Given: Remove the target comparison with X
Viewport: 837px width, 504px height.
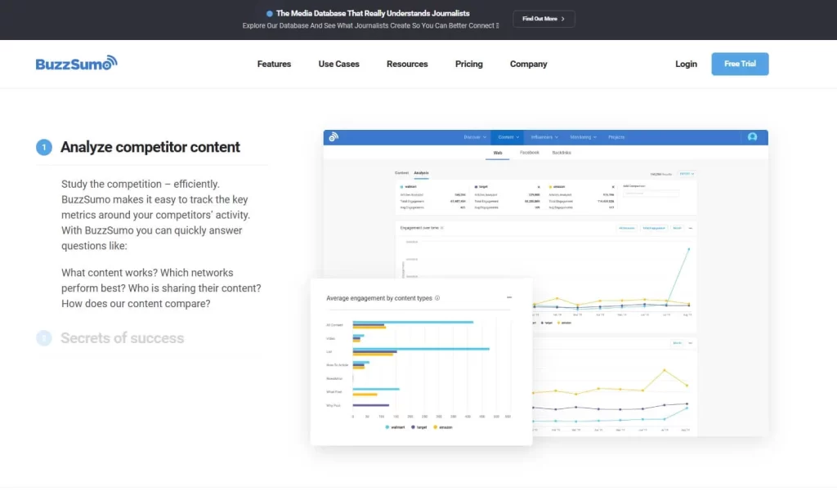Looking at the screenshot, I should pos(539,187).
